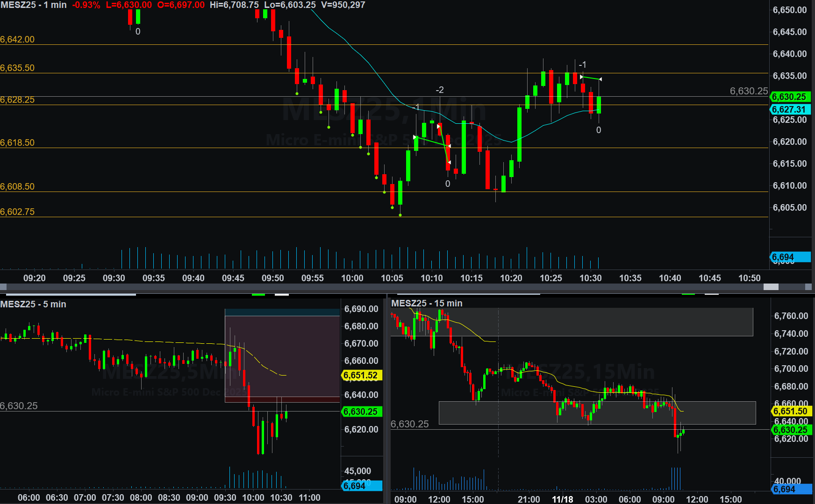Click the scrollbar thumb under the 1 min chart
The height and width of the screenshot is (504, 815).
[x=771, y=287]
